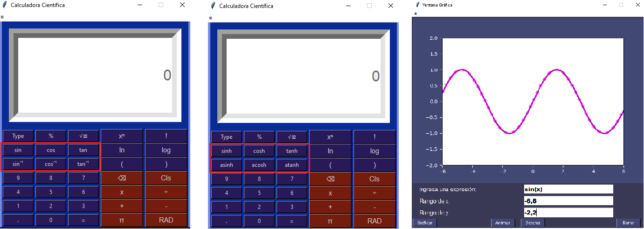Click the acosh button
The image size is (644, 229).
(259, 165)
